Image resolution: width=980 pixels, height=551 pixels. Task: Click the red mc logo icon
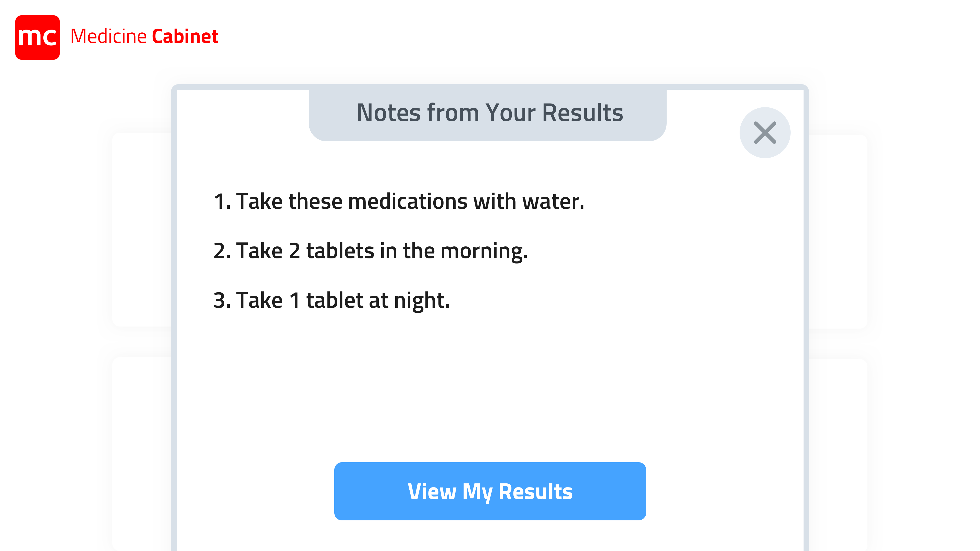point(37,37)
